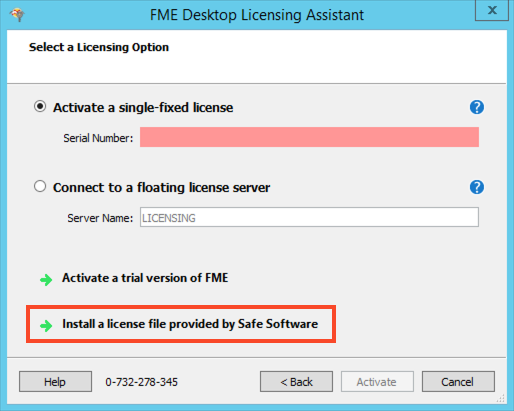
Task: Click green arrow beside trial version option
Action: coord(46,279)
